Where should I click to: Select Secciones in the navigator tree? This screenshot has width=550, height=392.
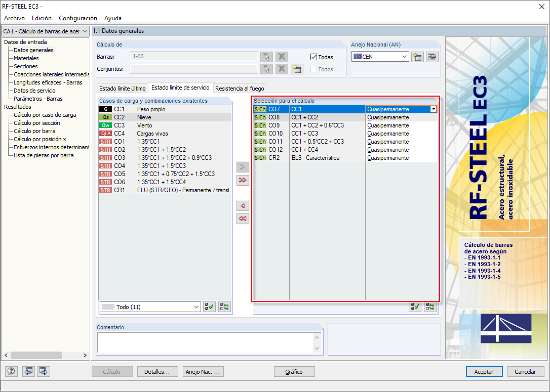click(26, 66)
